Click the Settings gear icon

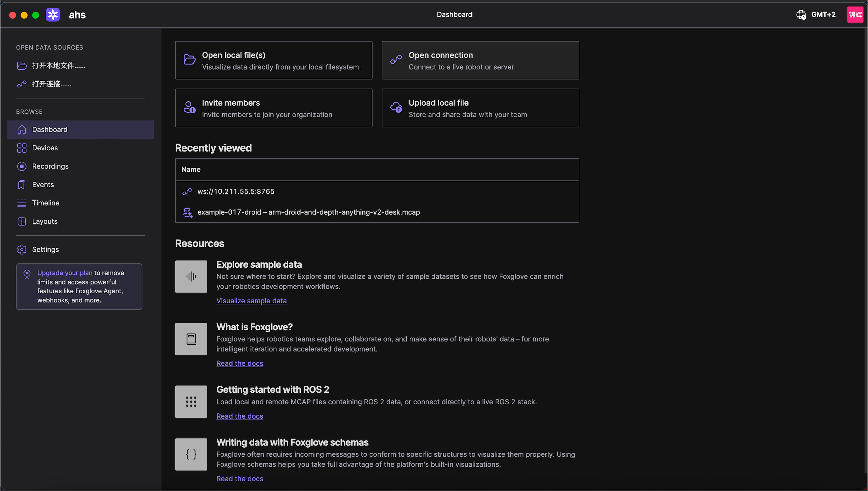click(x=22, y=250)
